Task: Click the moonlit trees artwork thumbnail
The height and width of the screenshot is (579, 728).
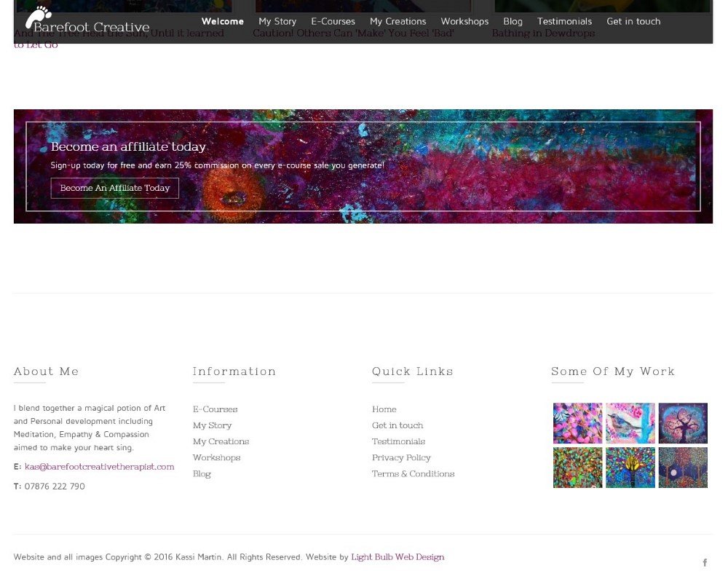Action: [683, 468]
